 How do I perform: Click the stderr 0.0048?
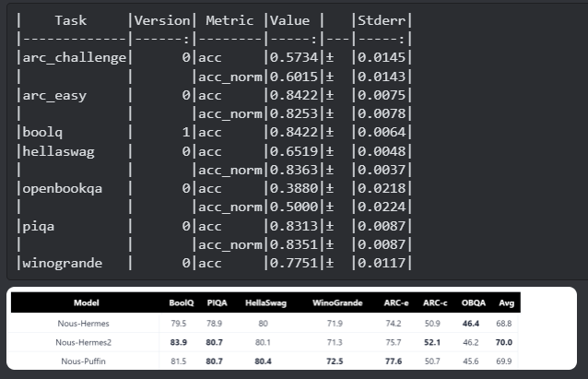382,151
